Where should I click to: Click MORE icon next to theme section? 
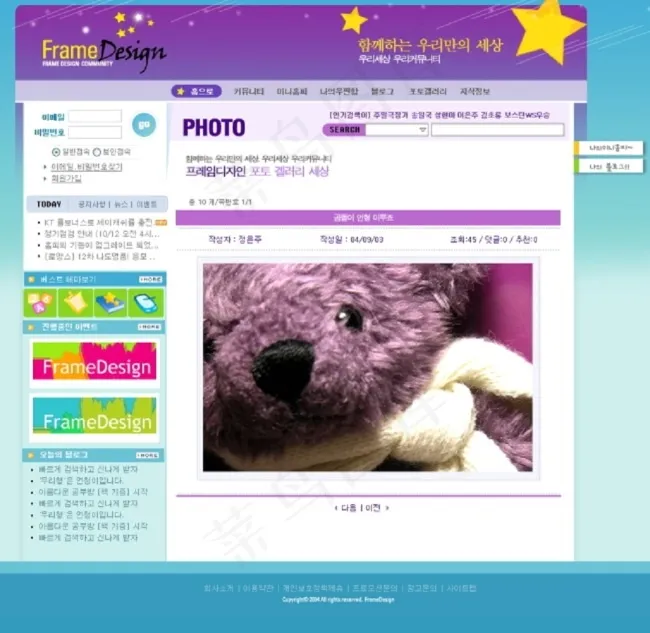click(x=150, y=279)
